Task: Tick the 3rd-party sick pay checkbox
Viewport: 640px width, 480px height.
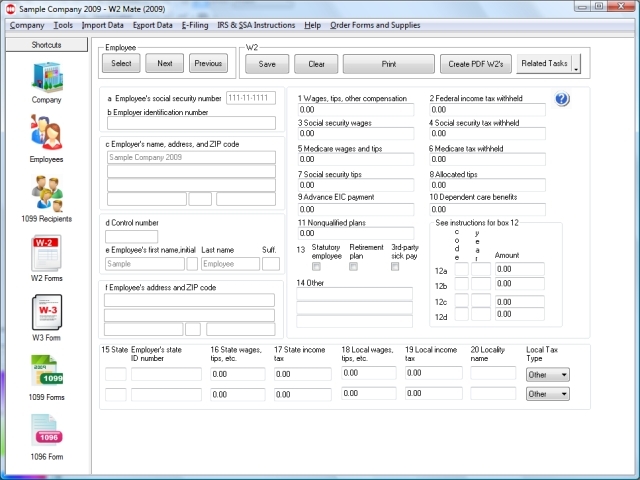Action: coord(396,267)
